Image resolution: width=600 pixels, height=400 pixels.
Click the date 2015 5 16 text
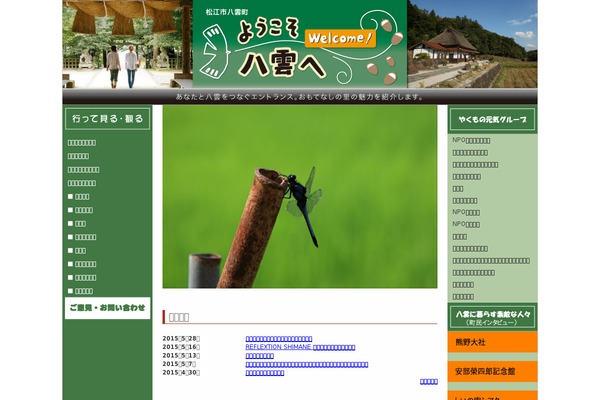[181, 347]
